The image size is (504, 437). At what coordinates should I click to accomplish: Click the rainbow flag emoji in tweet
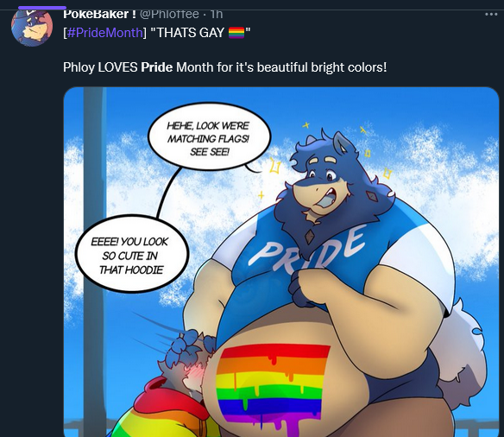click(236, 33)
